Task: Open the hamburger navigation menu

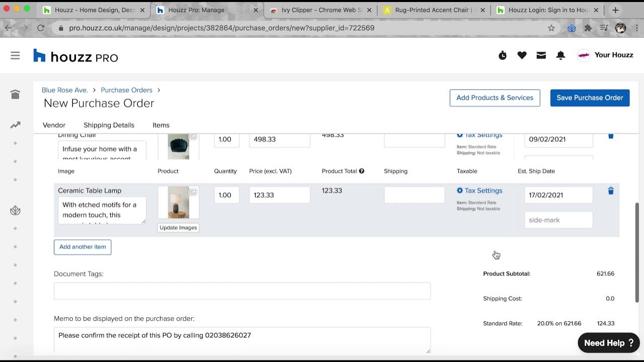Action: (15, 56)
